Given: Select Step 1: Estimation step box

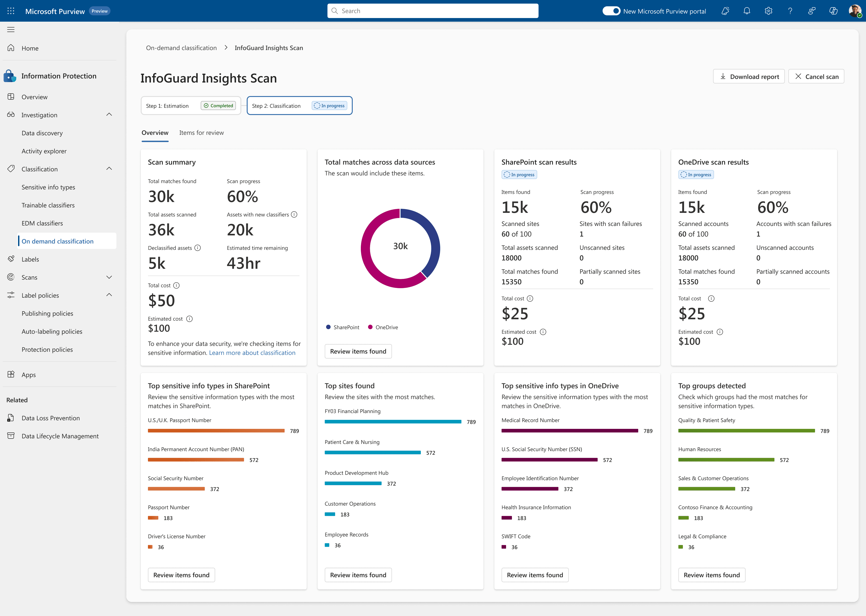Looking at the screenshot, I should (191, 106).
